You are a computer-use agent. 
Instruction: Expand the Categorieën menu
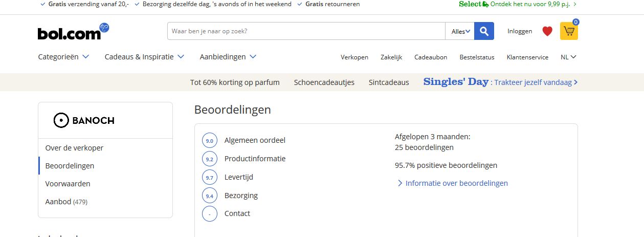63,57
